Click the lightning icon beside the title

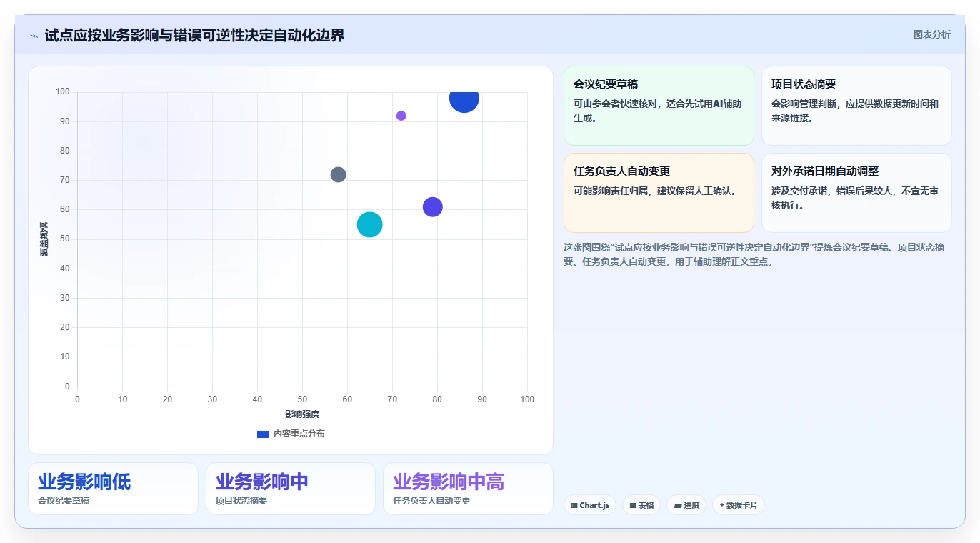pyautogui.click(x=34, y=36)
